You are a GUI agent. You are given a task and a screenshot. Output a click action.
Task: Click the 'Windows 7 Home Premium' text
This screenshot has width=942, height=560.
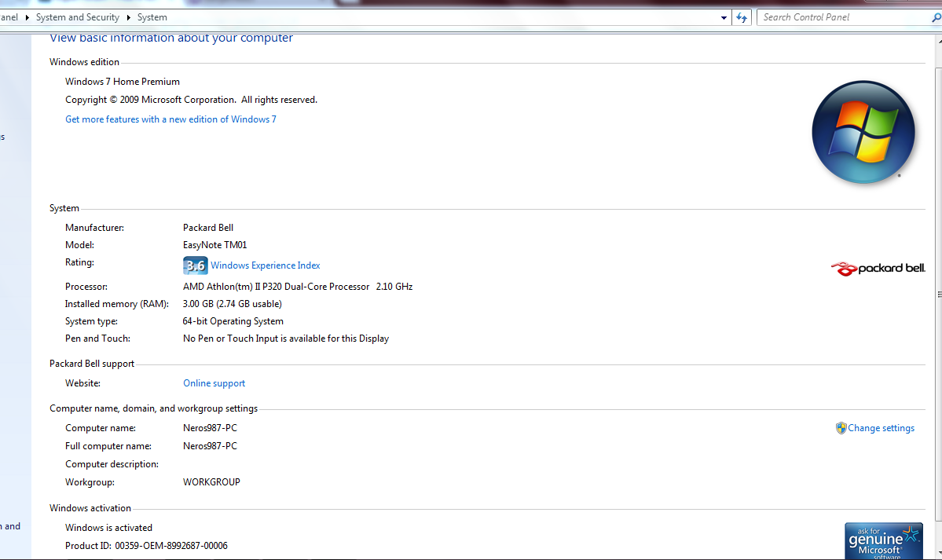pos(123,82)
